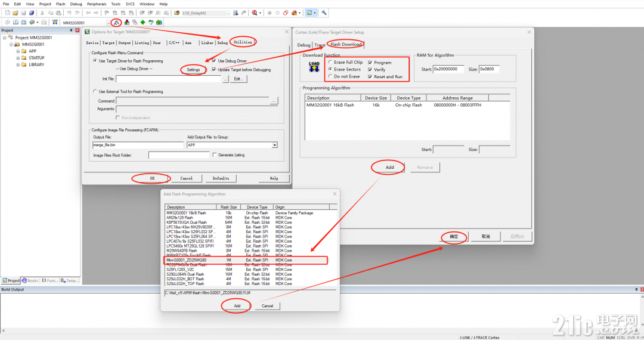
Task: Click the Settings button for debug driver
Action: click(x=193, y=70)
